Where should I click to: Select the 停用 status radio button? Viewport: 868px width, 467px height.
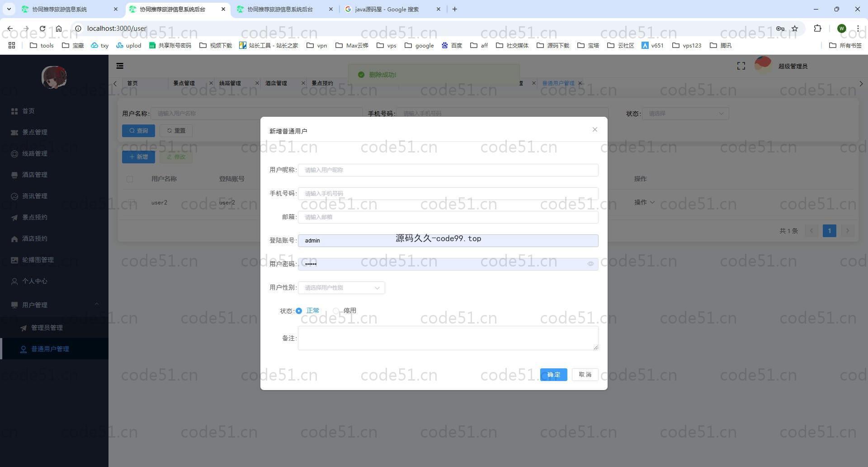(336, 311)
